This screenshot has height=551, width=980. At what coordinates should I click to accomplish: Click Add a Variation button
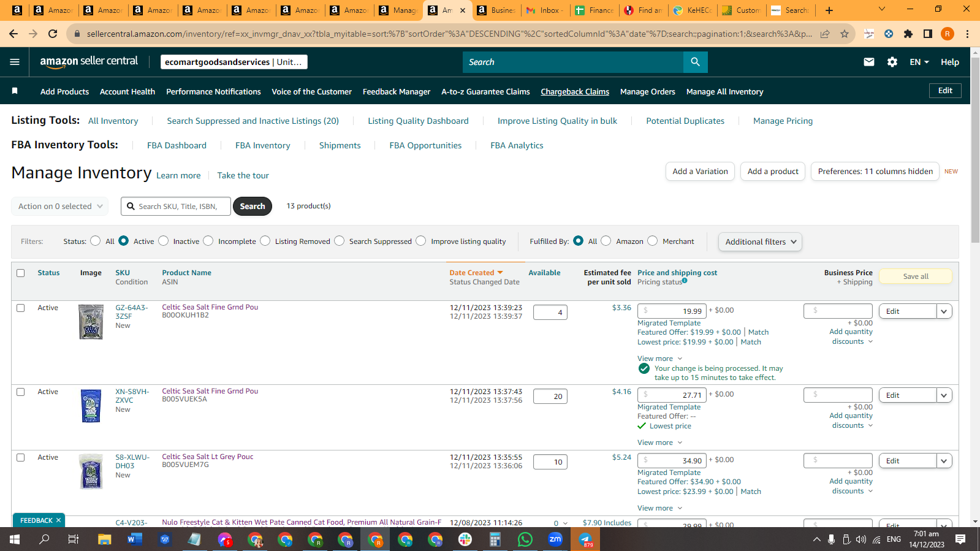[x=700, y=172]
